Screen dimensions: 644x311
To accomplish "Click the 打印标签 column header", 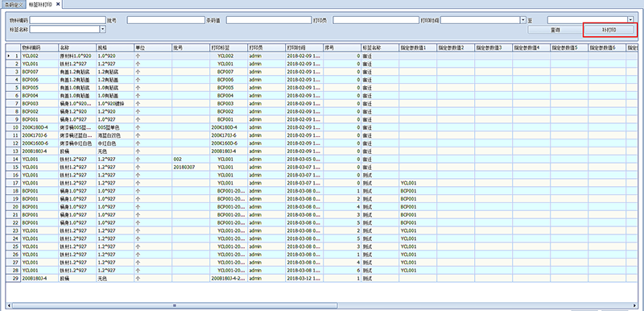I will (229, 48).
